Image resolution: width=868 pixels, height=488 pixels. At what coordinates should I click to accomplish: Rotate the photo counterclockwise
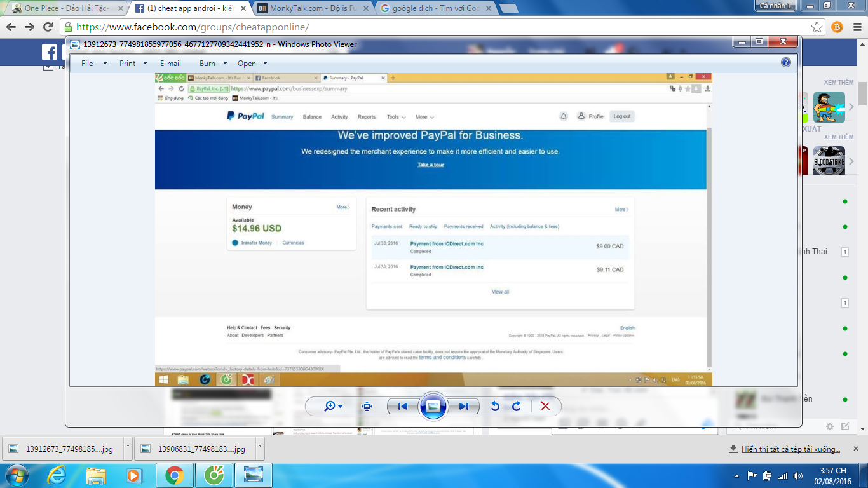[x=495, y=407]
